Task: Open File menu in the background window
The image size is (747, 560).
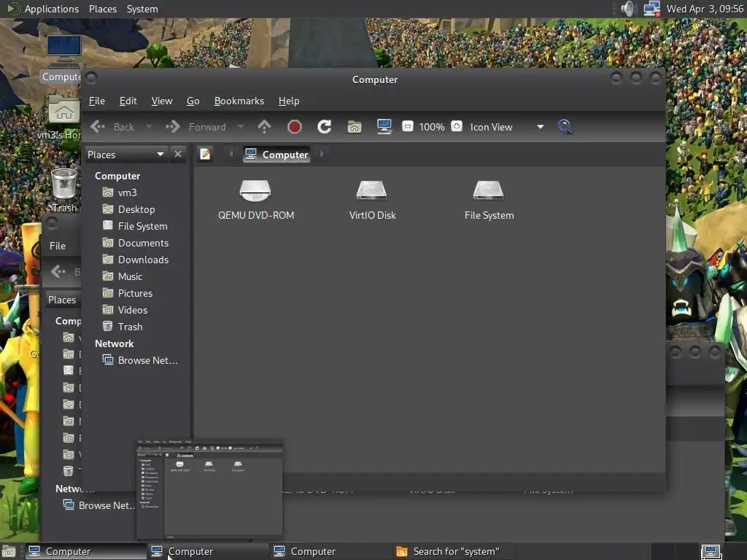Action: [x=58, y=246]
